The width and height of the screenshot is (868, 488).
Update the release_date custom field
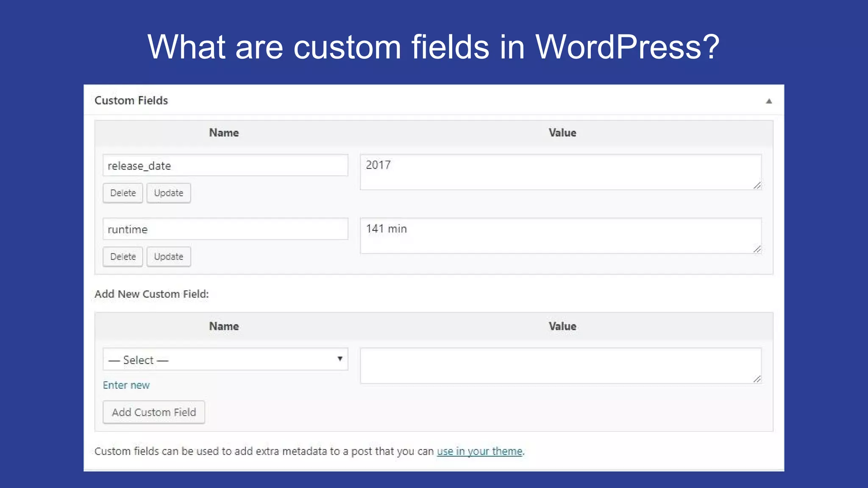pyautogui.click(x=169, y=193)
